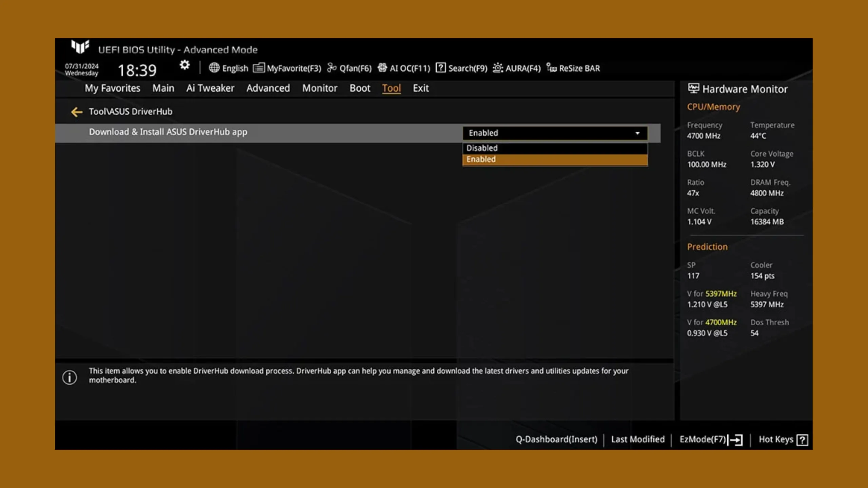Image resolution: width=868 pixels, height=488 pixels.
Task: Open Search(F9) question mark icon
Action: 440,68
